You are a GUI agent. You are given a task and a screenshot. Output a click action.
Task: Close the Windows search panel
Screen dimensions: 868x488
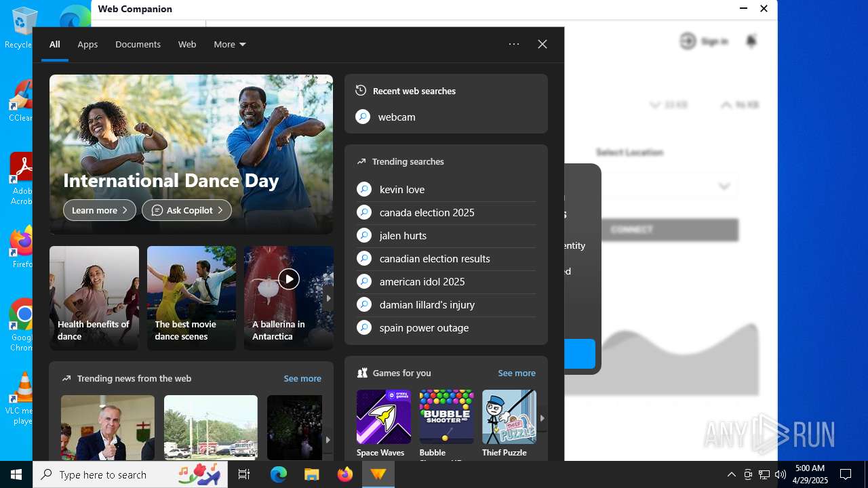tap(542, 44)
